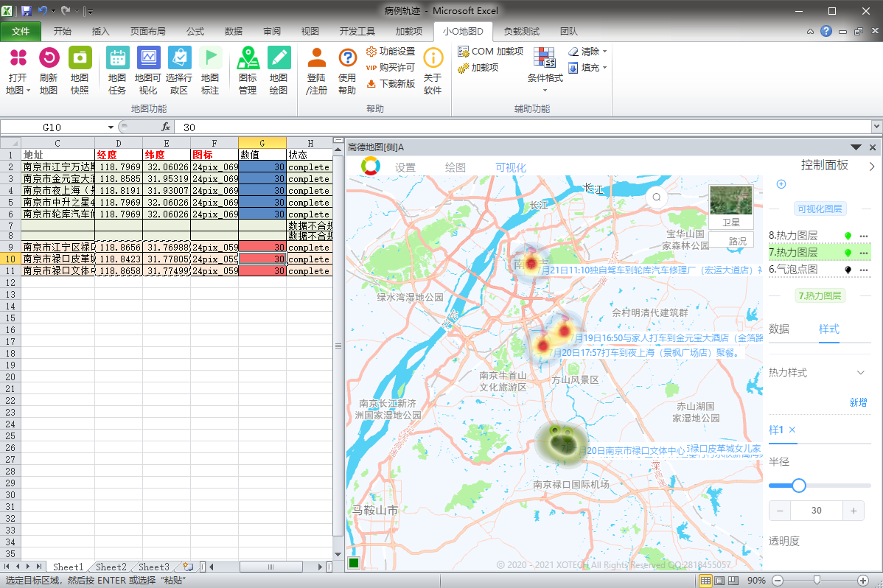883x588 pixels.
Task: Start the 地图绘图 drawing tool
Action: tap(279, 71)
